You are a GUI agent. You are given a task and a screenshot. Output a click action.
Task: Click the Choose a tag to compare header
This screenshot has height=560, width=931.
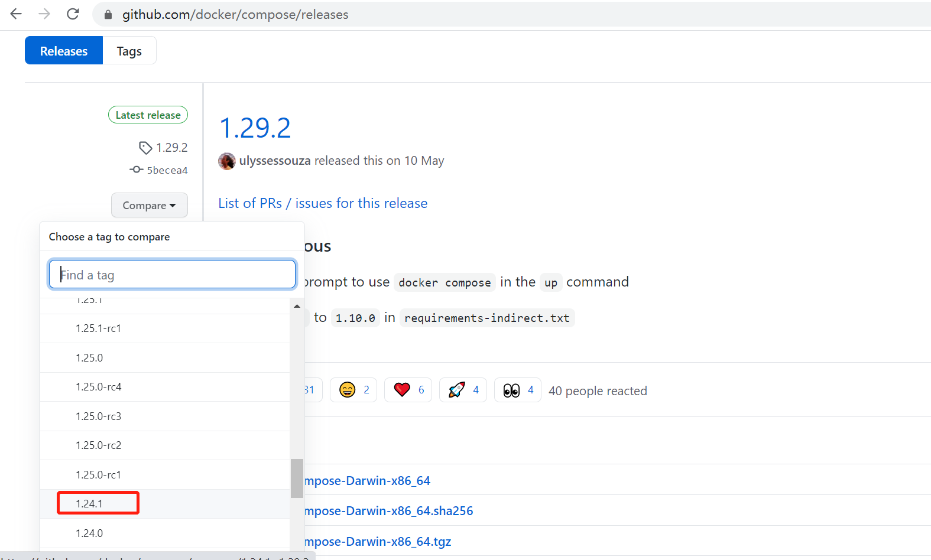[109, 237]
